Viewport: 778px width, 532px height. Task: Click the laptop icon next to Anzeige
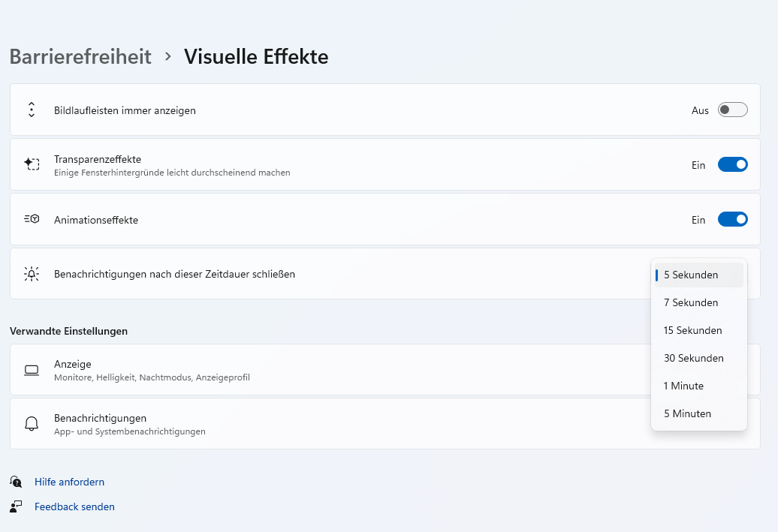pos(32,371)
